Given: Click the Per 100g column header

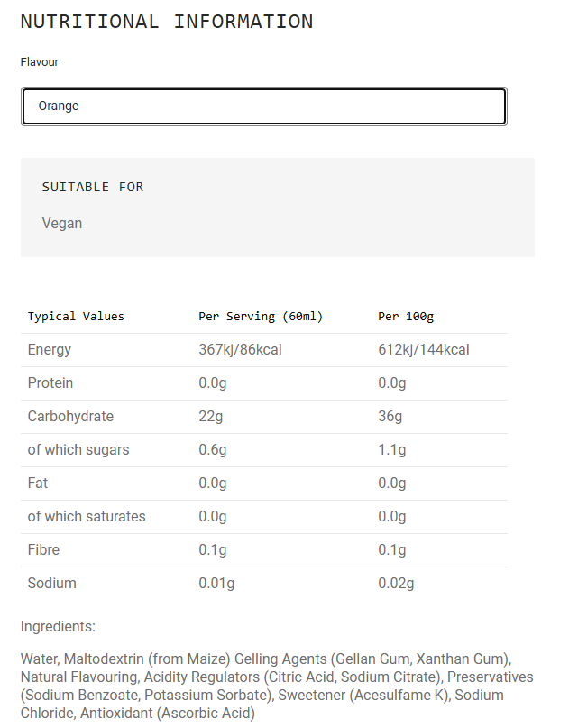Looking at the screenshot, I should [406, 316].
